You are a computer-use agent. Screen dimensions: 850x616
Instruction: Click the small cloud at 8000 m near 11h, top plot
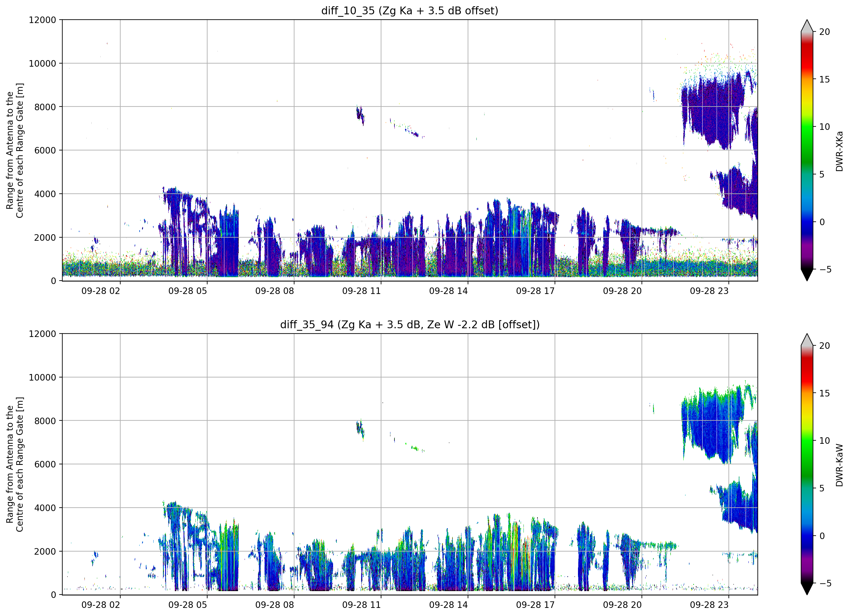click(360, 114)
